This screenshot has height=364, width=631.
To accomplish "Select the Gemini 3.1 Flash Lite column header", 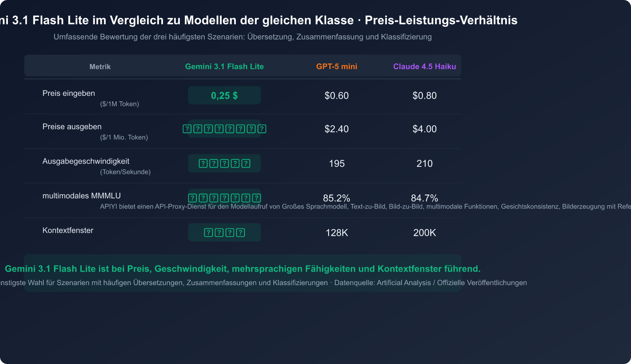I will tap(224, 67).
